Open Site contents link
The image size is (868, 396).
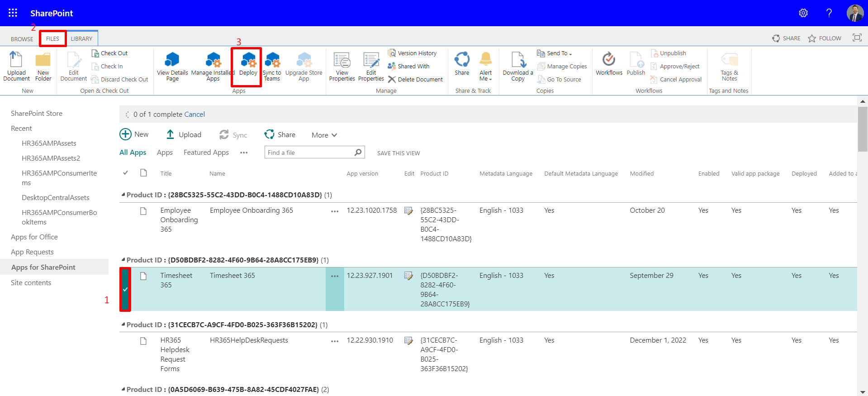click(31, 283)
